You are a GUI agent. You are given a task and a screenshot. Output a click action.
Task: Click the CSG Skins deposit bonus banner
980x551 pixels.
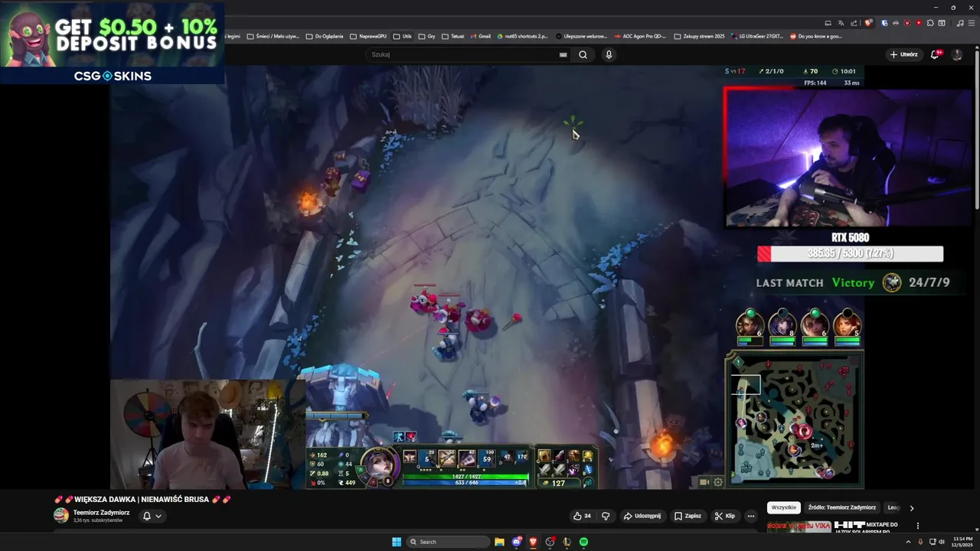113,42
